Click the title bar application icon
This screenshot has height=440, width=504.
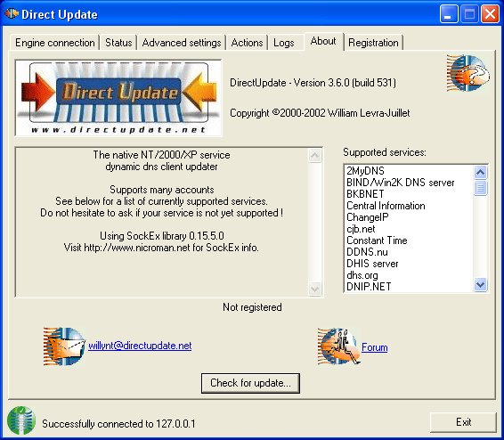tap(12, 14)
